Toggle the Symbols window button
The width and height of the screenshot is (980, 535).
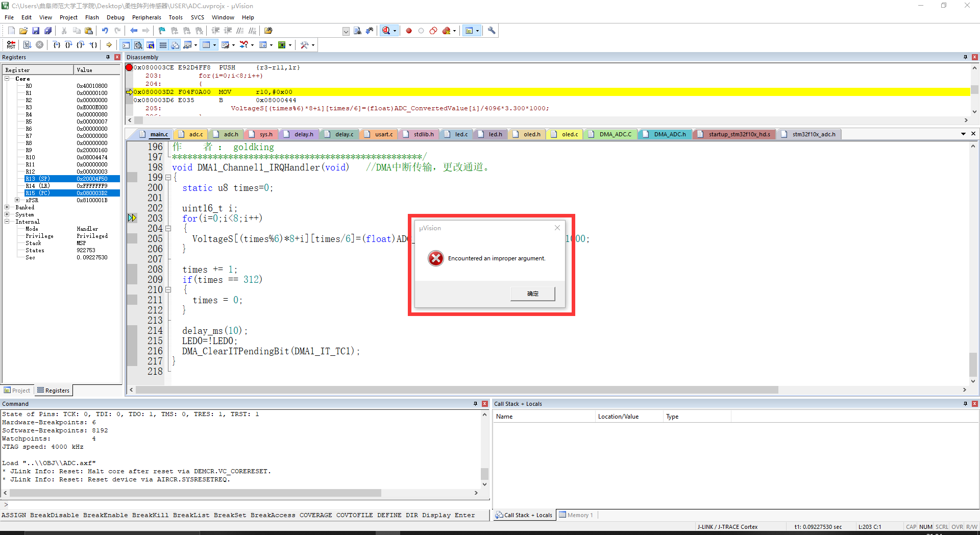pos(151,45)
